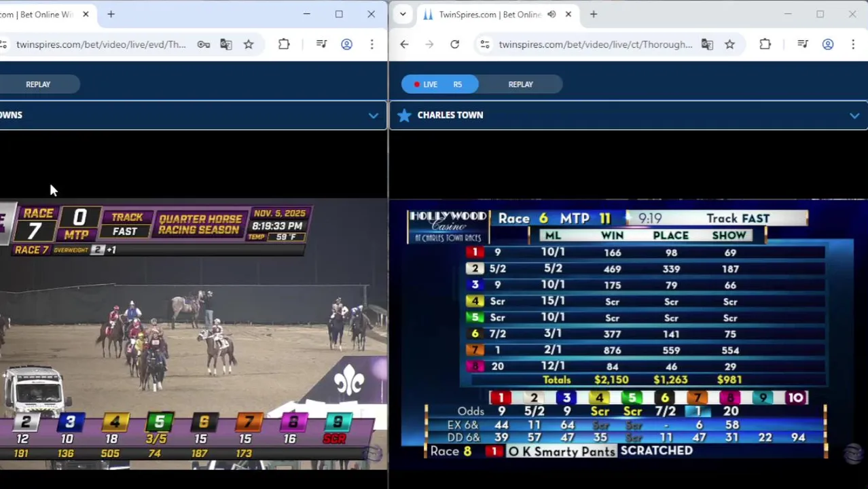Expand the CHARLES TOWN track dropdown
This screenshot has width=868, height=489.
tap(854, 115)
